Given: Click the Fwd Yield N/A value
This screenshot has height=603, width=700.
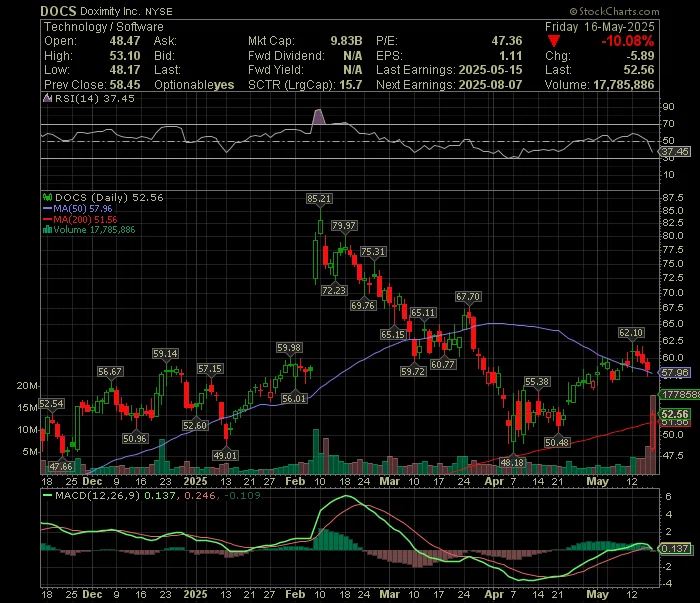Looking at the screenshot, I should (353, 70).
